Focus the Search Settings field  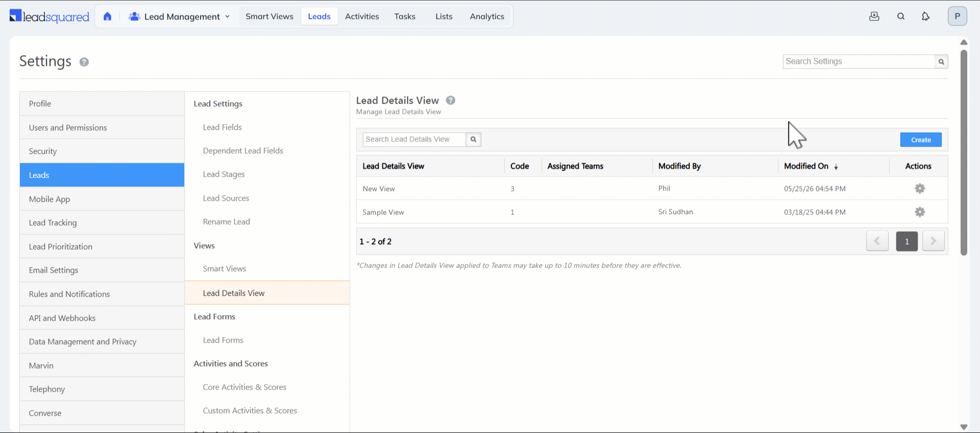click(x=859, y=62)
